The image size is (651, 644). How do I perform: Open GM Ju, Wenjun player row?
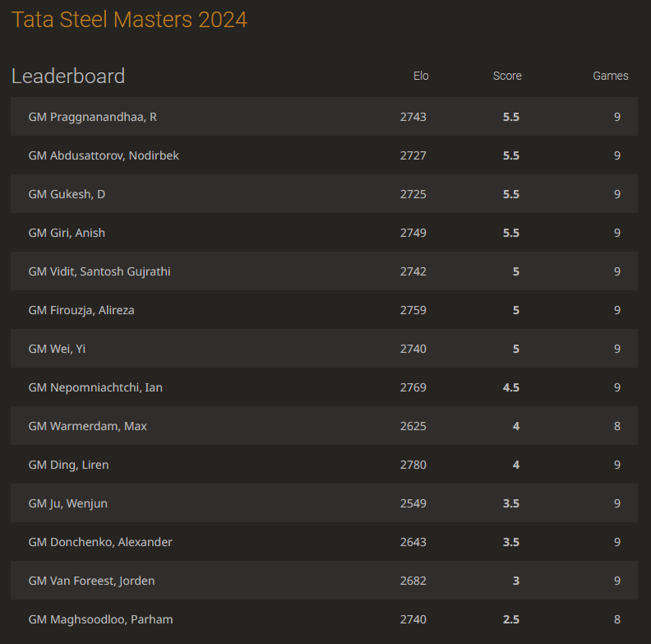pos(68,503)
